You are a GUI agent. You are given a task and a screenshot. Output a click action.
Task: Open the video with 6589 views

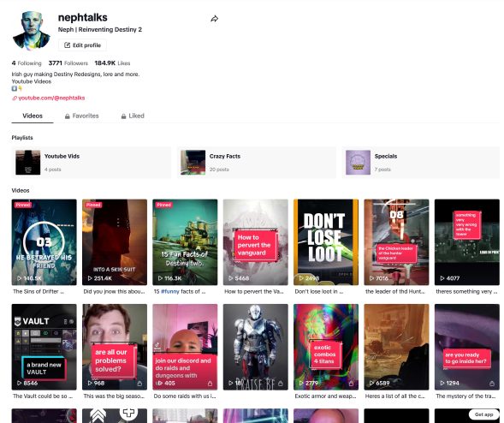tap(396, 347)
